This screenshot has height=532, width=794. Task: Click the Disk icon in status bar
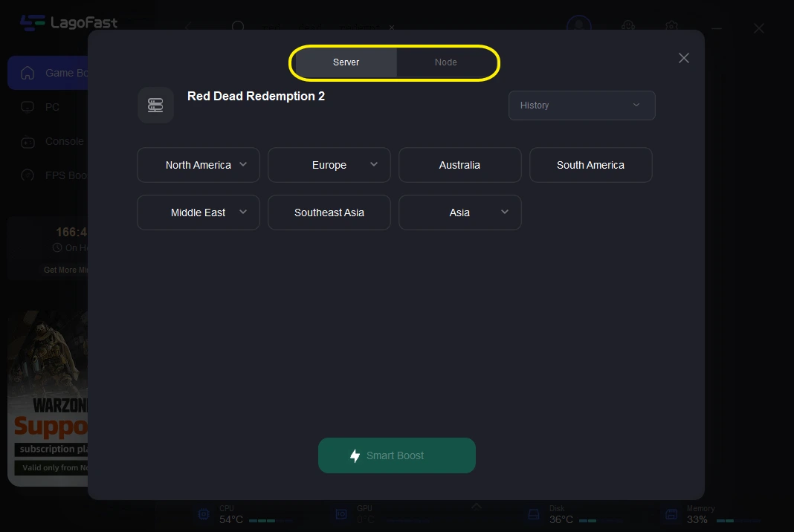click(x=534, y=514)
